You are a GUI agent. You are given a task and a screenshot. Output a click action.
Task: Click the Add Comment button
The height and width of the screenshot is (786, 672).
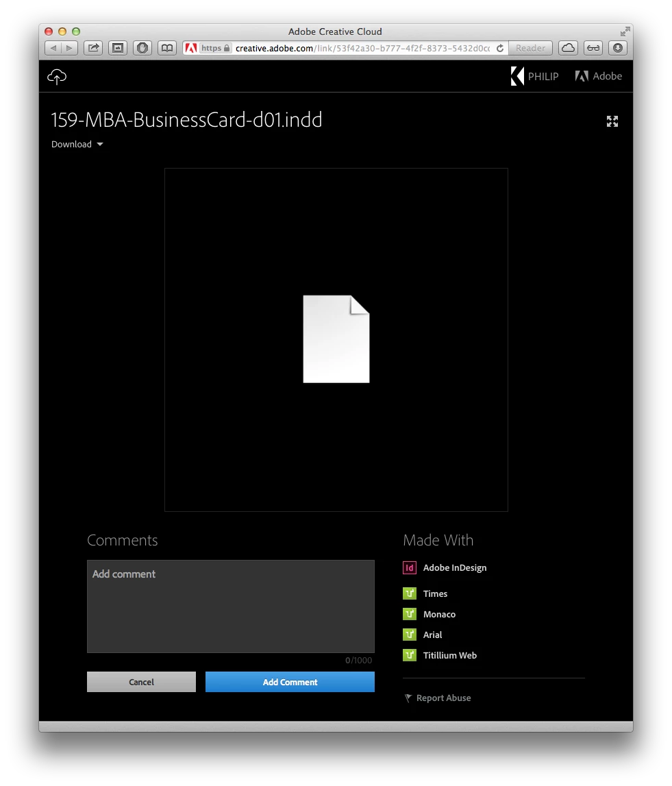pyautogui.click(x=290, y=683)
